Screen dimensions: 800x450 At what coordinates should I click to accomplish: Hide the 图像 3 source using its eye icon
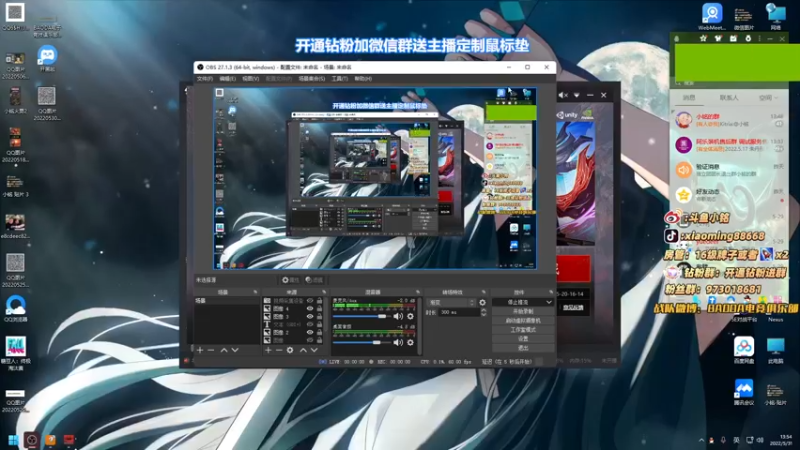click(x=310, y=316)
